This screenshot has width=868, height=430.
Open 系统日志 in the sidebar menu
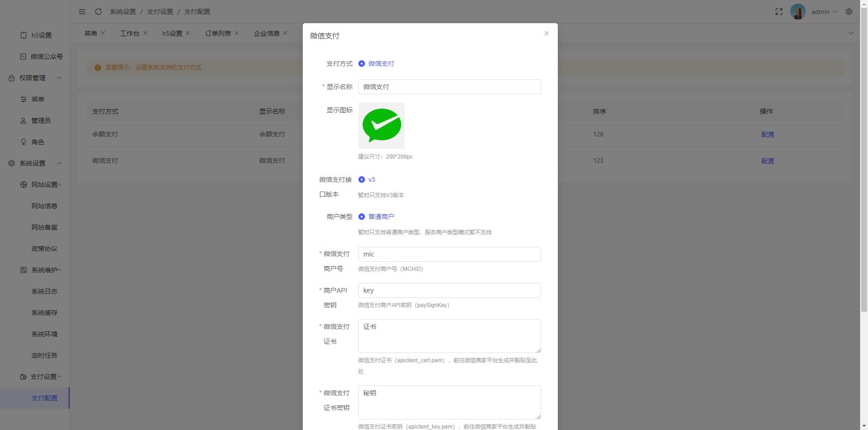(x=45, y=291)
